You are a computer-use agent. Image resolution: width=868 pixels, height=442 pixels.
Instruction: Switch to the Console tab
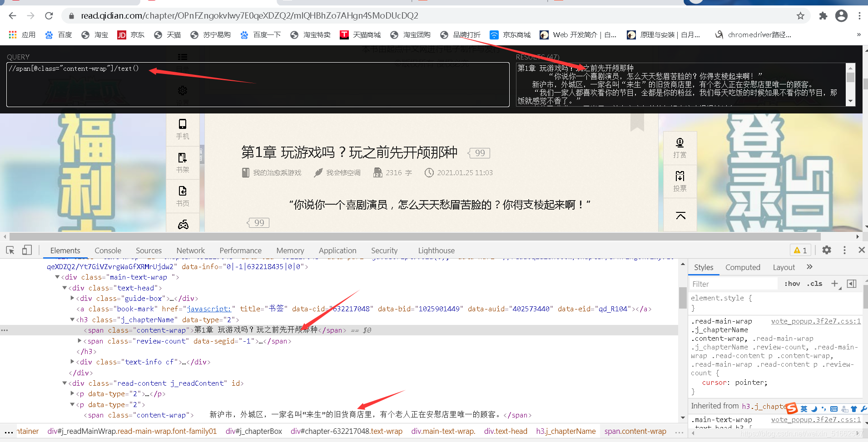click(108, 250)
